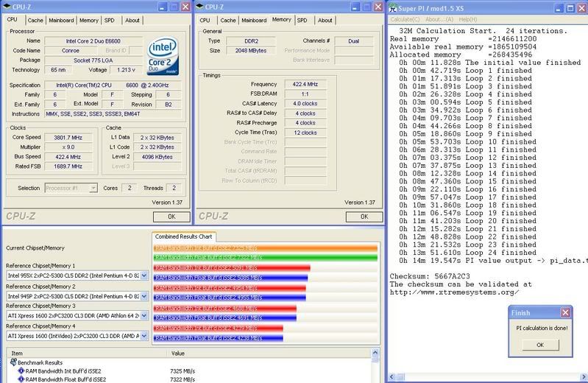This screenshot has width=588, height=383.
Task: Click the Core Speed value 3801.7 MHz
Action: click(68, 138)
